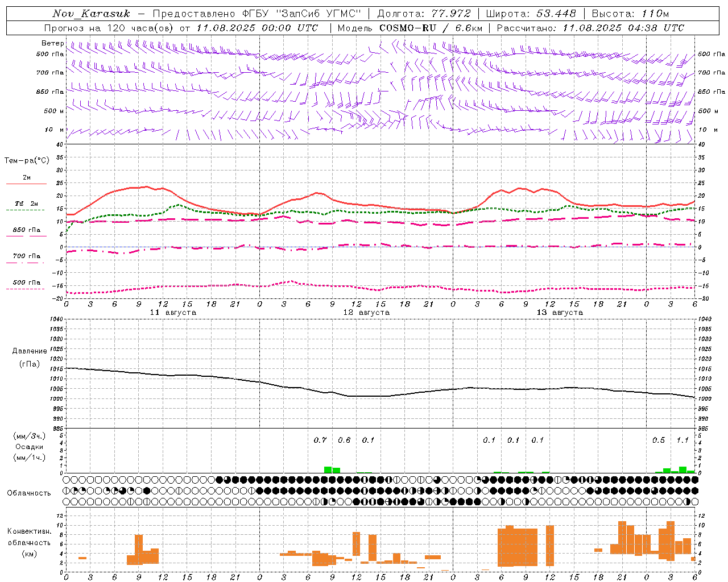Click the Тем-ра(°C) axis label

(x=27, y=161)
